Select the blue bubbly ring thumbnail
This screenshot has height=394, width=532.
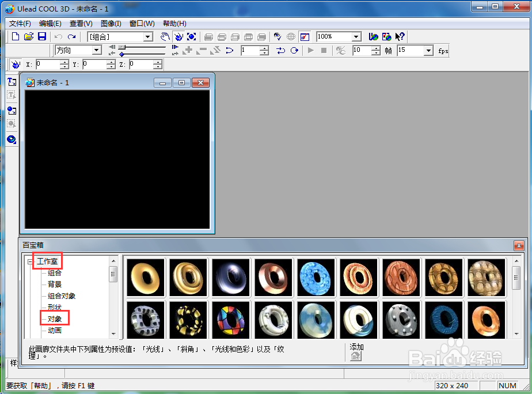tap(316, 278)
